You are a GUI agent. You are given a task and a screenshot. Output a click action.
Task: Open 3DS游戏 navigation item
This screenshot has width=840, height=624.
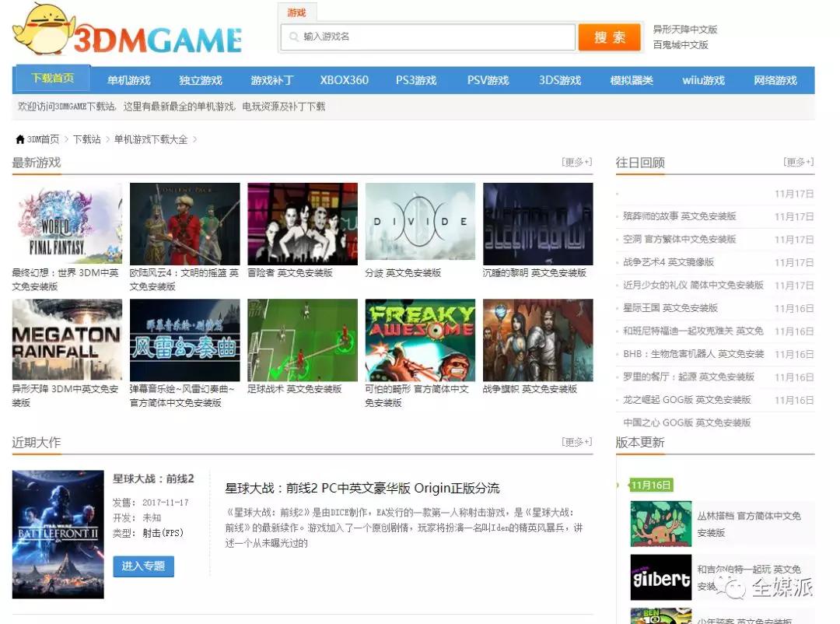[x=560, y=80]
